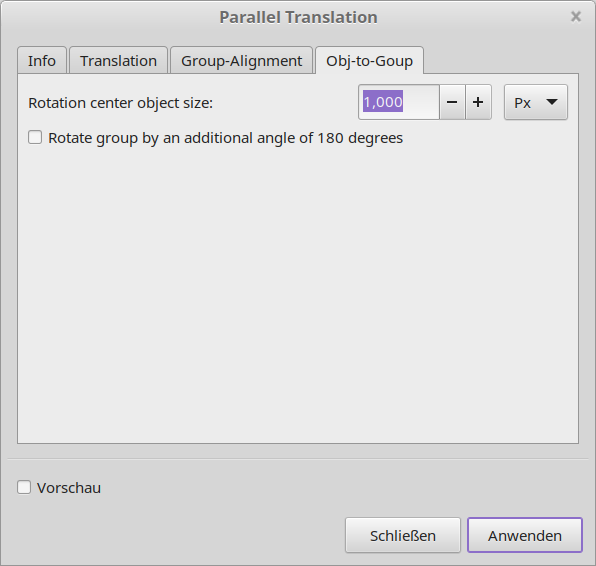
Task: Close the Parallel Translation dialog via X
Action: pos(576,17)
